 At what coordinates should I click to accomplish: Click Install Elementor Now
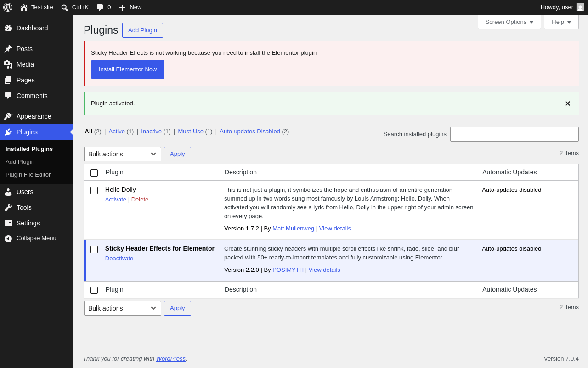coord(128,69)
